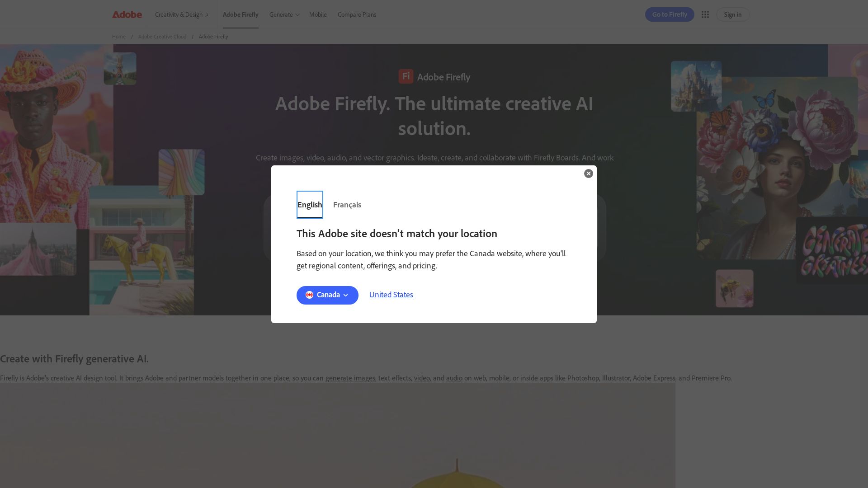Click the Go to Firefly button
Screen dimensions: 868x488
[x=669, y=14]
